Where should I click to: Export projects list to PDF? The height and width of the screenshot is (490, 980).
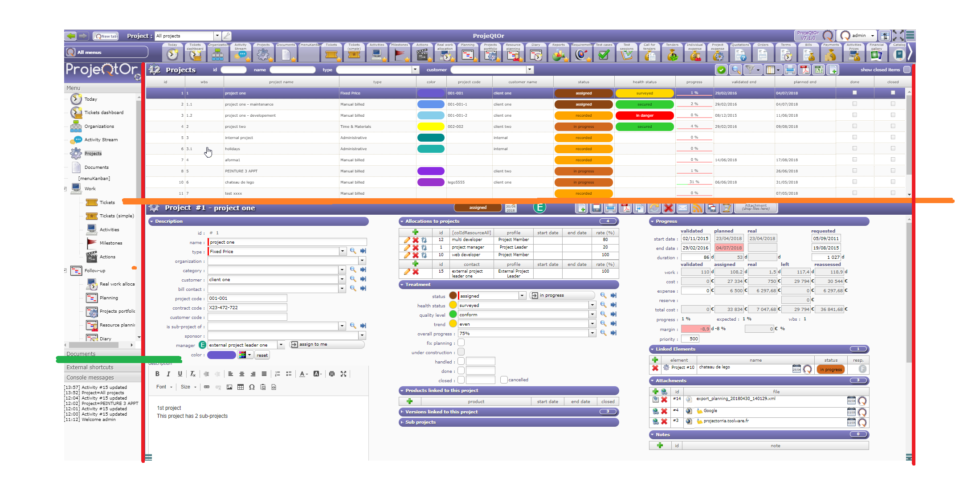point(804,70)
